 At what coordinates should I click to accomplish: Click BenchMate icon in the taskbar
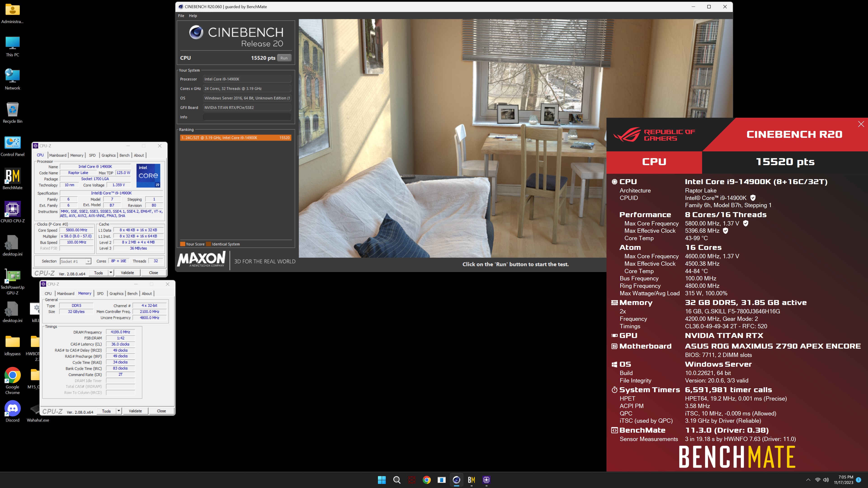pyautogui.click(x=471, y=480)
